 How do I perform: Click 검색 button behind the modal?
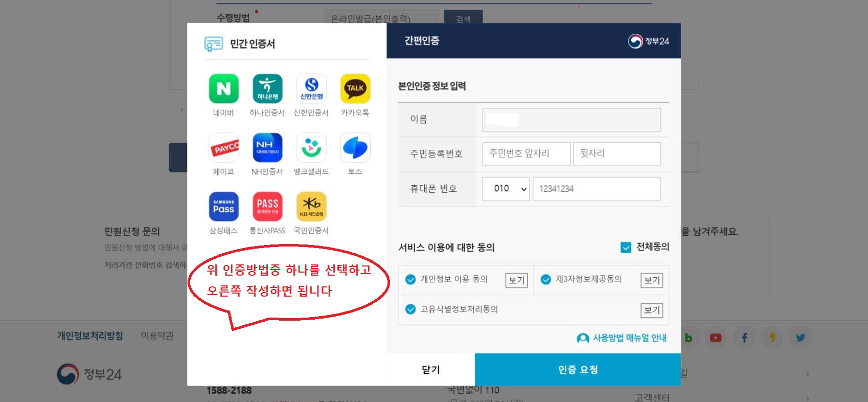pos(463,18)
